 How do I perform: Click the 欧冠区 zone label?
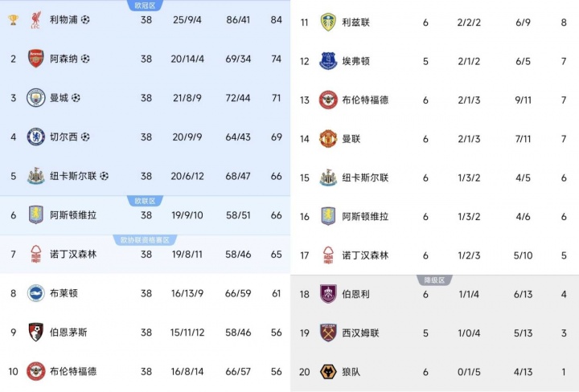[x=145, y=5]
